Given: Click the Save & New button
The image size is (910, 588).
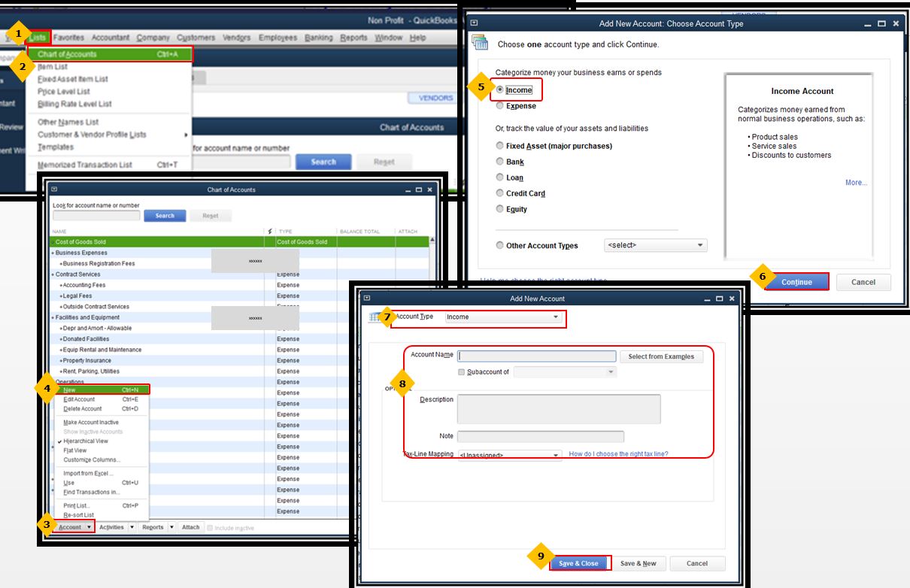Looking at the screenshot, I should pos(639,563).
